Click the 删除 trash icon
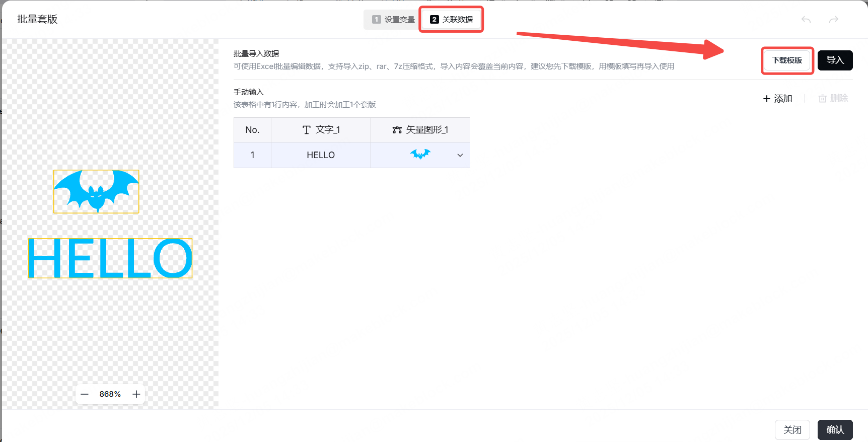This screenshot has height=442, width=868. (x=823, y=99)
